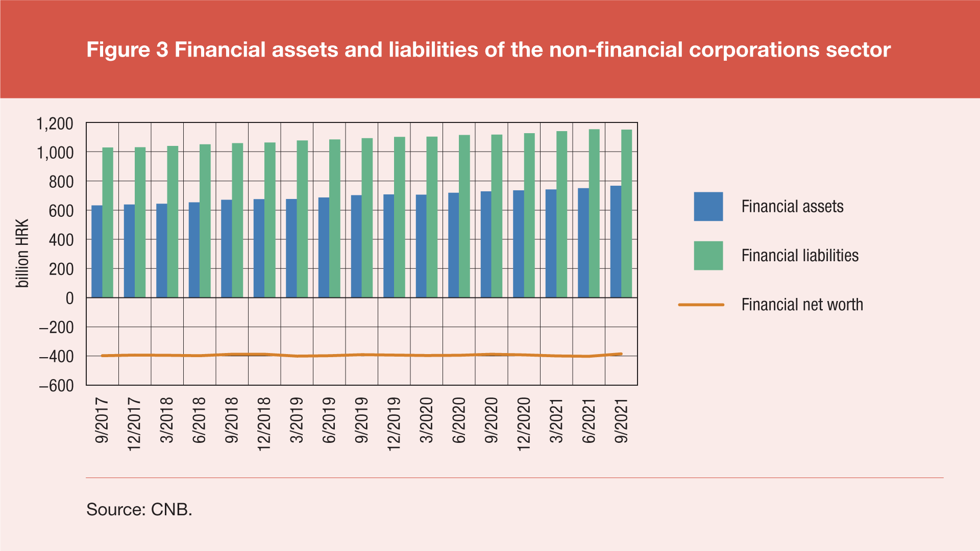The width and height of the screenshot is (980, 551).
Task: Click the orange Financial net worth legend line
Action: (x=701, y=305)
